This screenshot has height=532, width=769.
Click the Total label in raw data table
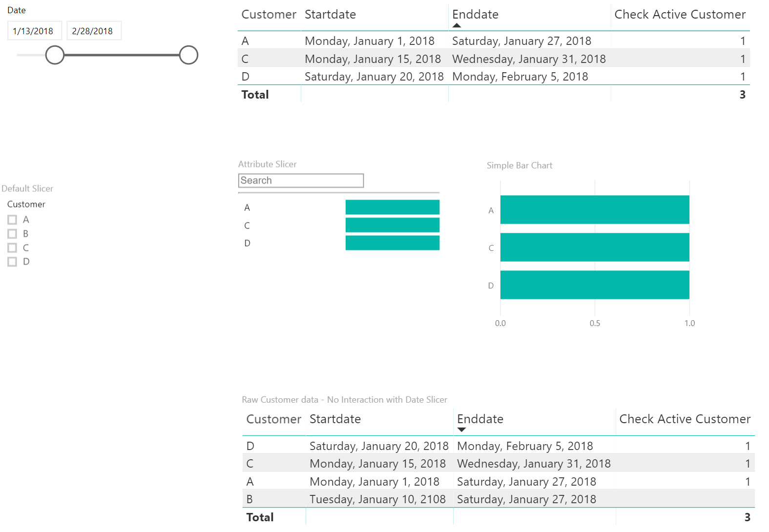260,517
